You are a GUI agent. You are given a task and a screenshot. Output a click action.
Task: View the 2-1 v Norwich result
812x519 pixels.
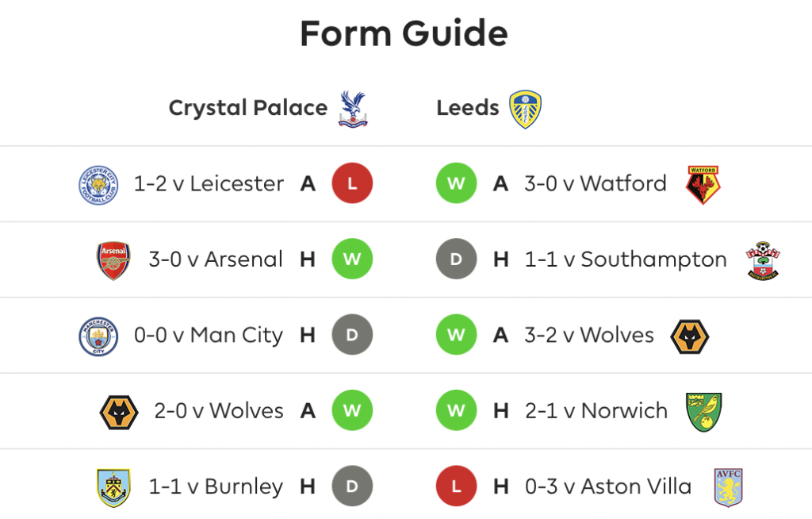[596, 410]
